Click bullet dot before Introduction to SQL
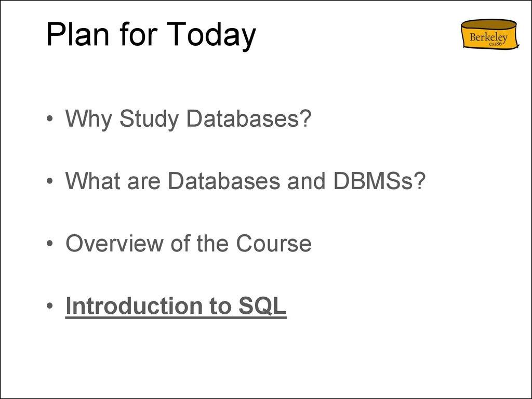The image size is (532, 399). tap(49, 307)
